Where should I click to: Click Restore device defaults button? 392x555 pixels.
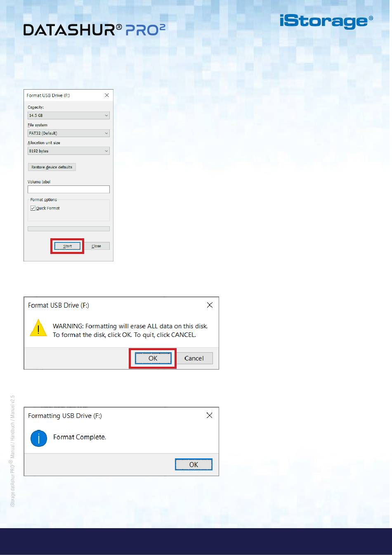pos(52,167)
